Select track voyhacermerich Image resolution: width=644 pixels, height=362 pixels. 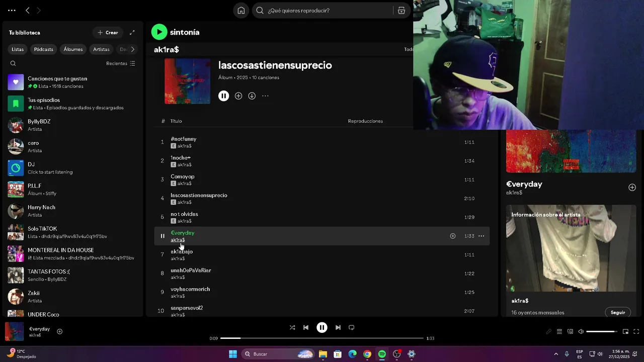click(x=321, y=292)
